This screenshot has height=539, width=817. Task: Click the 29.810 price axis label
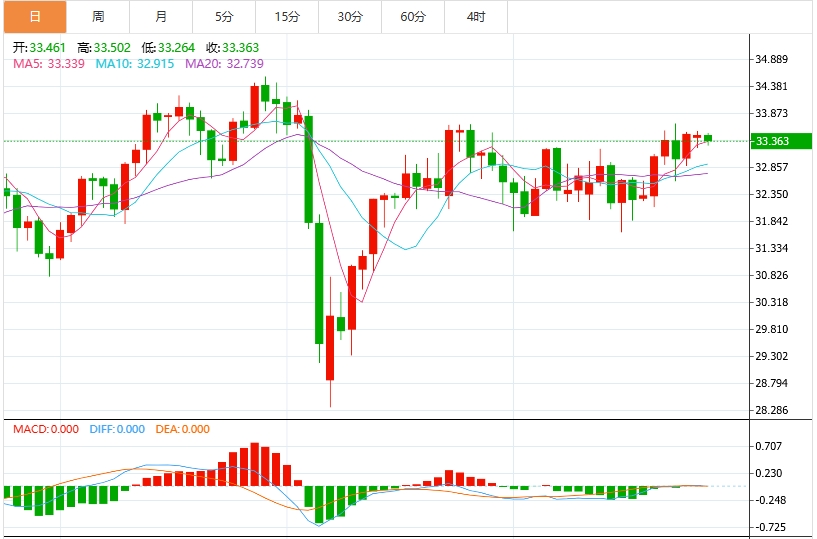click(772, 329)
